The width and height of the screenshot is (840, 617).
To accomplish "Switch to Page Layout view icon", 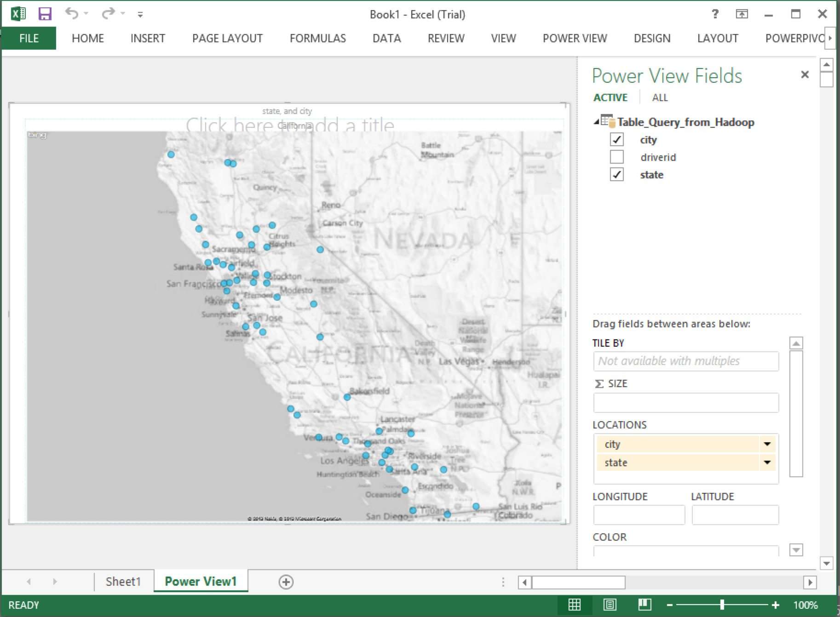I will pyautogui.click(x=610, y=605).
